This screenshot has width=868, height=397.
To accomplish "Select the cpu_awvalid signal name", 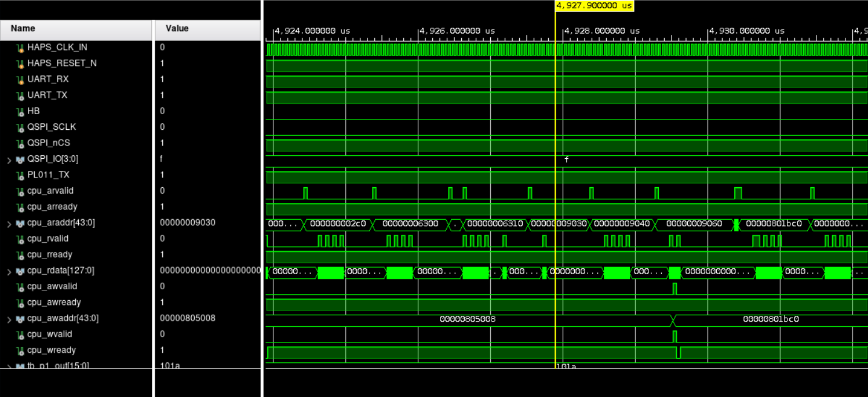I will [52, 286].
